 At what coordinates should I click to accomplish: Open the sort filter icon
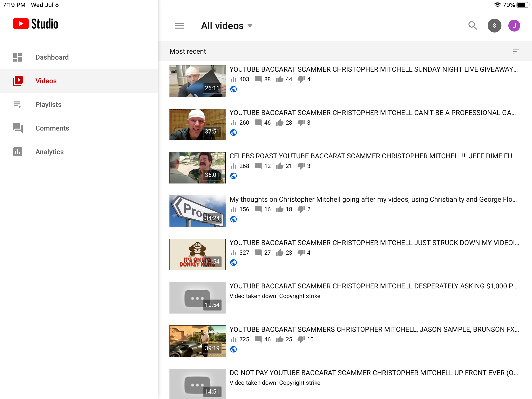coord(516,51)
